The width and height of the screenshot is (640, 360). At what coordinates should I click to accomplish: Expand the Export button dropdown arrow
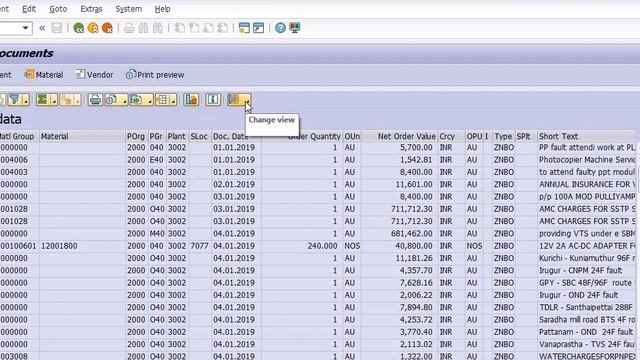[x=149, y=101]
